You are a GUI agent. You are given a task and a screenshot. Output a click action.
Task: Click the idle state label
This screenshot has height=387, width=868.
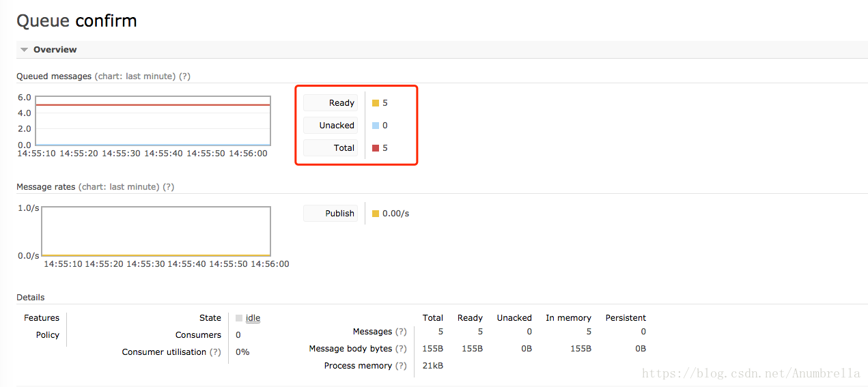253,318
